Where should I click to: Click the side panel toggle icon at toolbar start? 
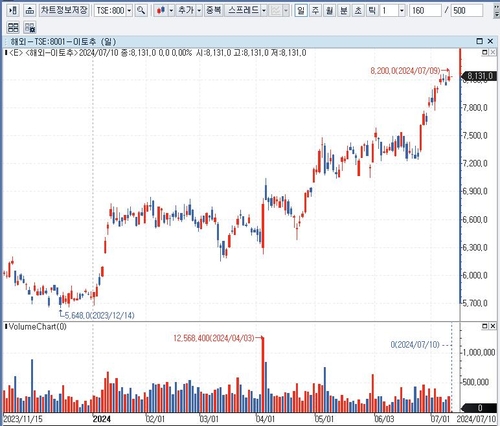(13, 11)
